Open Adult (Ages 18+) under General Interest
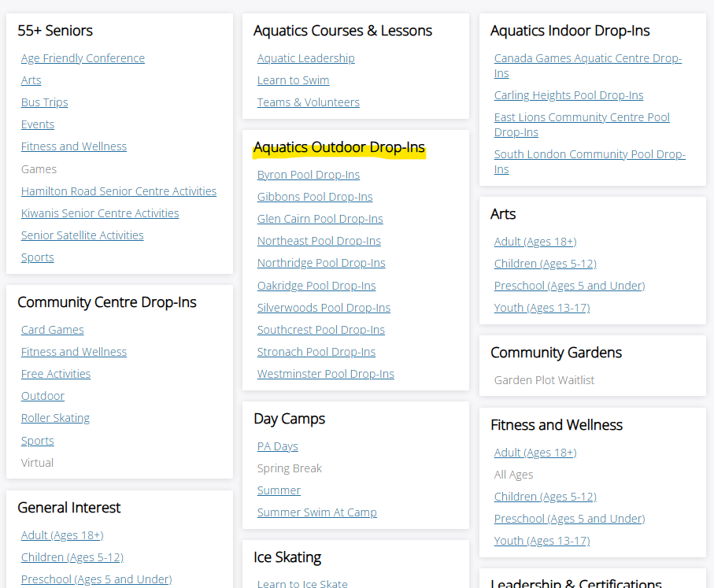Viewport: 714px width, 588px height. point(62,535)
